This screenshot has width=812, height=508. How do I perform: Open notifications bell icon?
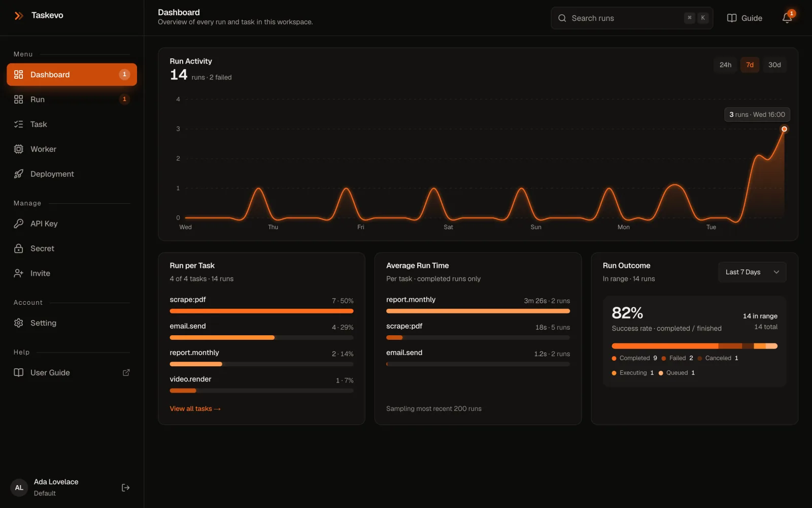click(x=787, y=18)
